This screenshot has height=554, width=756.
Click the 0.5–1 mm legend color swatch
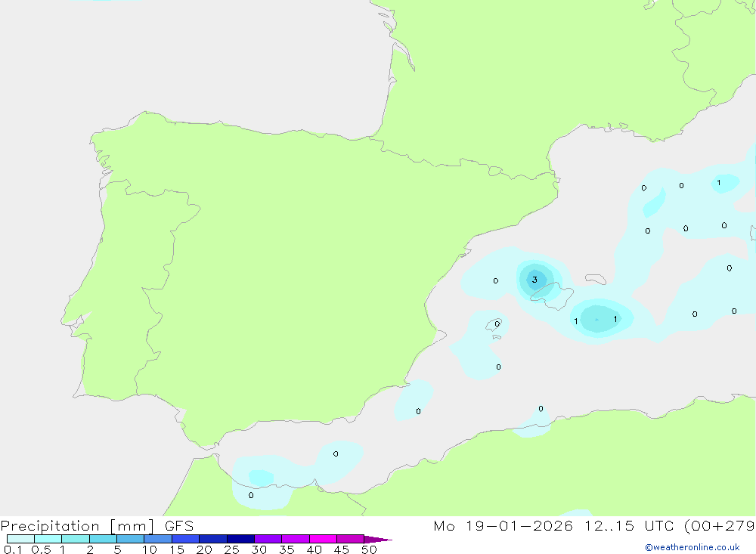(x=48, y=539)
